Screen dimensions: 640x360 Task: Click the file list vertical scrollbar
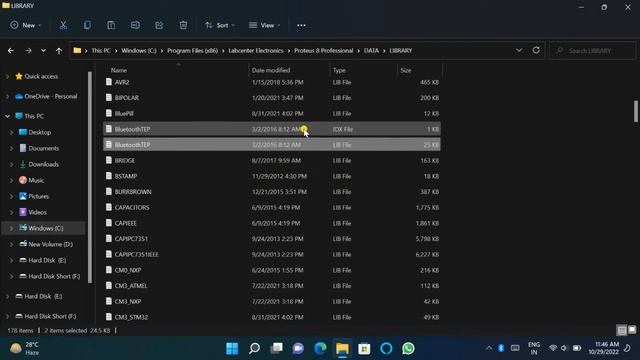[636, 111]
